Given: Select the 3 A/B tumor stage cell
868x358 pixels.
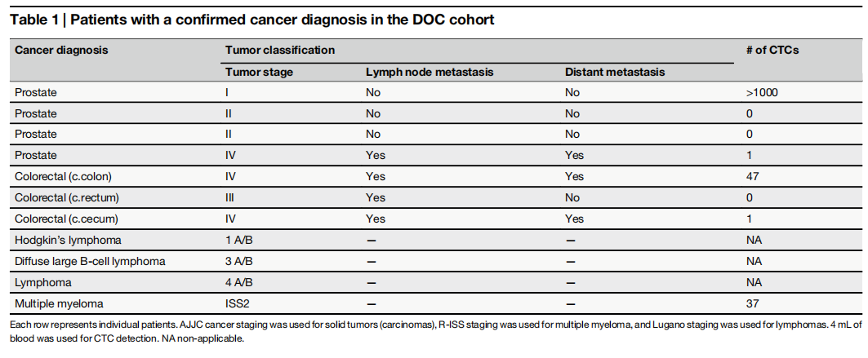Looking at the screenshot, I should click(239, 261).
